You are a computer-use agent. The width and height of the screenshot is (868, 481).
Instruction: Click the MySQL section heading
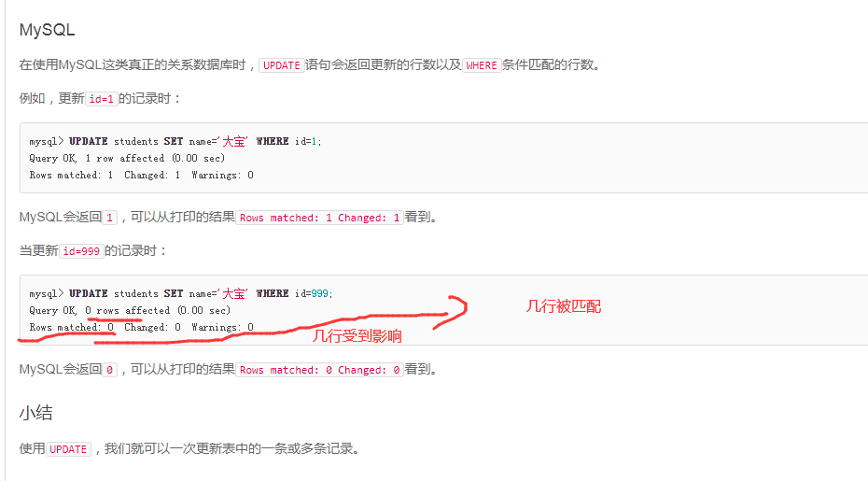click(x=47, y=29)
